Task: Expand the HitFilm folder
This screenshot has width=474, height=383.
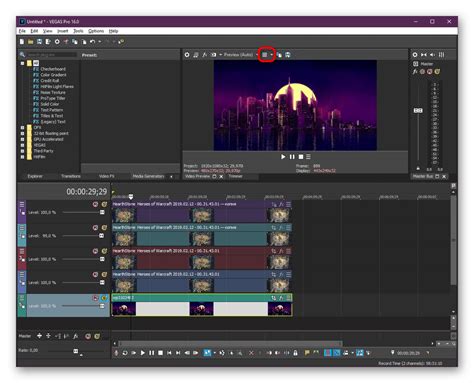Action: 23,157
